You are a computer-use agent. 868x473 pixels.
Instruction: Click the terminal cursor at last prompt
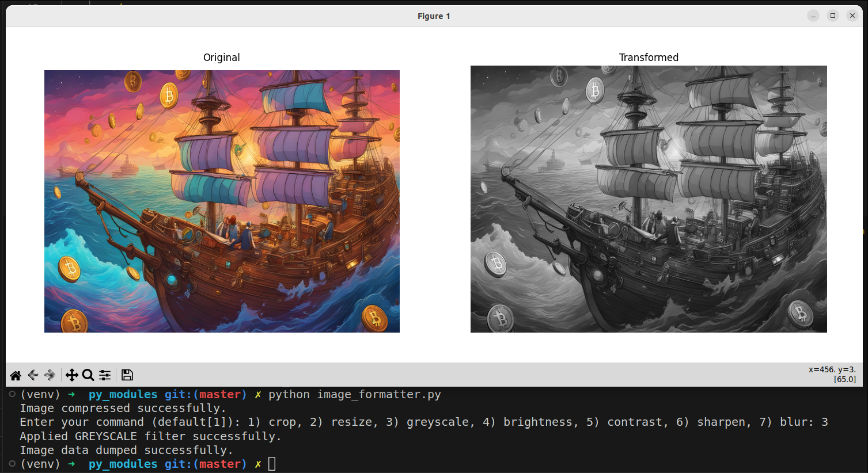[272, 464]
